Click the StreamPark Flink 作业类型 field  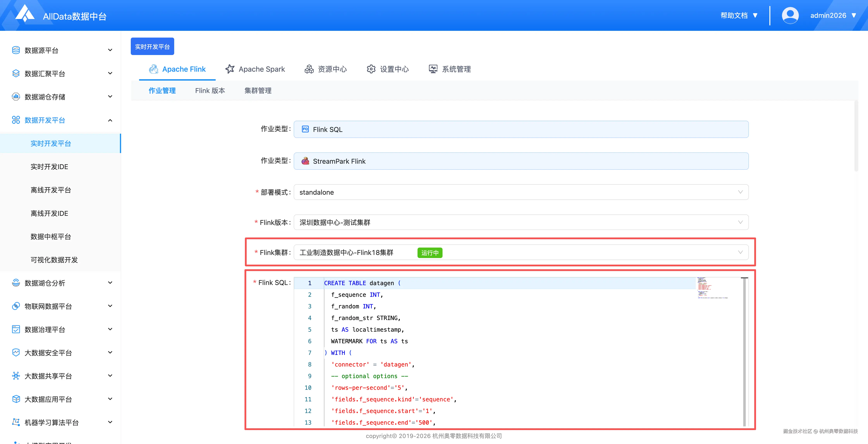pyautogui.click(x=521, y=161)
